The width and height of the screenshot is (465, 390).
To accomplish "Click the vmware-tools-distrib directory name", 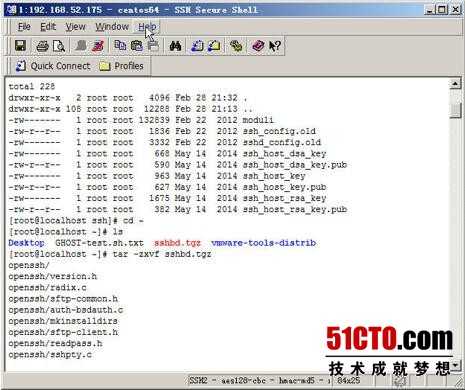I will point(264,243).
